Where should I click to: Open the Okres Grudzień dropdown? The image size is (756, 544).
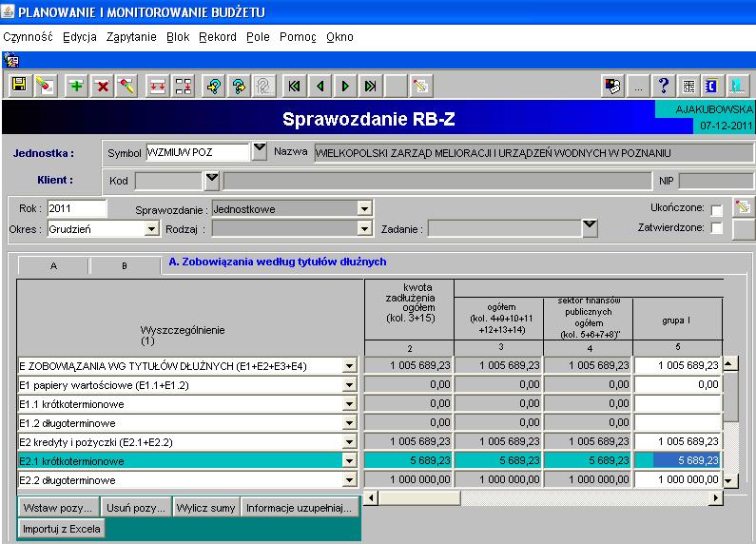152,228
